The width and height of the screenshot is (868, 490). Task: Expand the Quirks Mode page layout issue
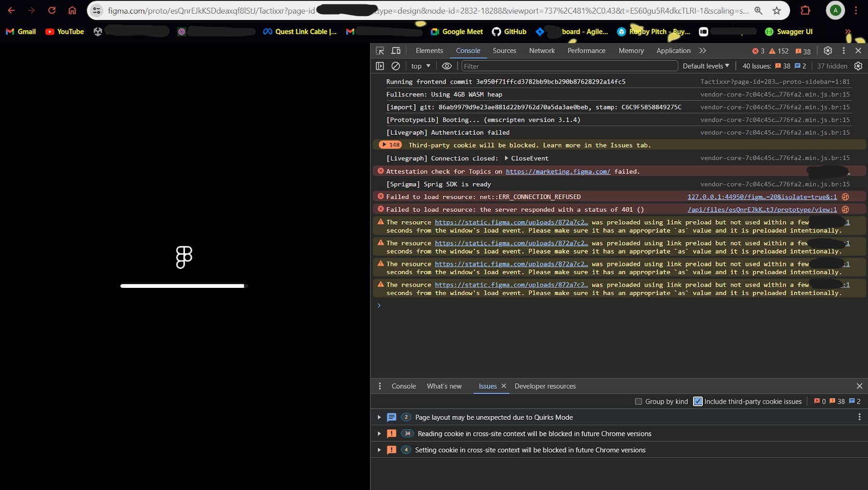379,417
